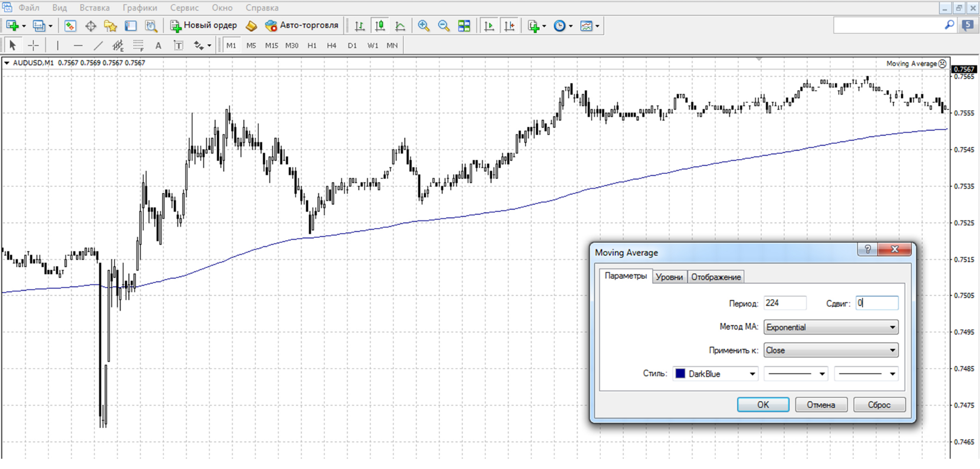Image resolution: width=980 pixels, height=469 pixels.
Task: Confirm settings with the OK button
Action: [x=763, y=405]
